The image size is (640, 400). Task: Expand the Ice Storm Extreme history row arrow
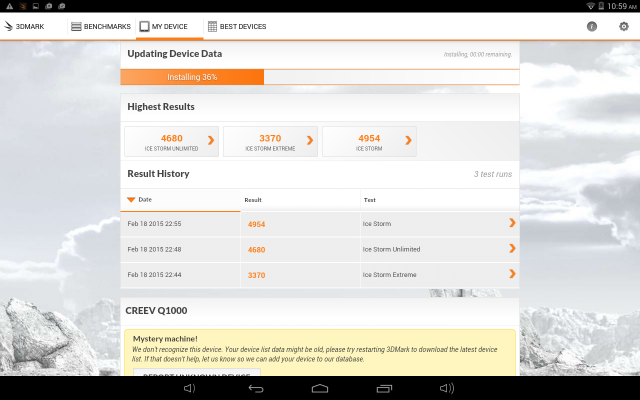[512, 274]
